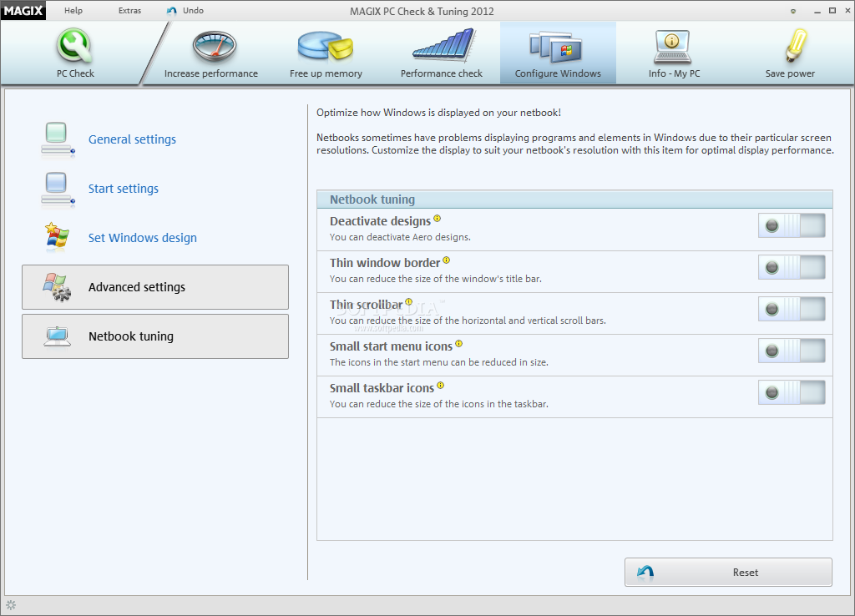
Task: Select the Netbook tuning sidebar label
Action: point(131,336)
